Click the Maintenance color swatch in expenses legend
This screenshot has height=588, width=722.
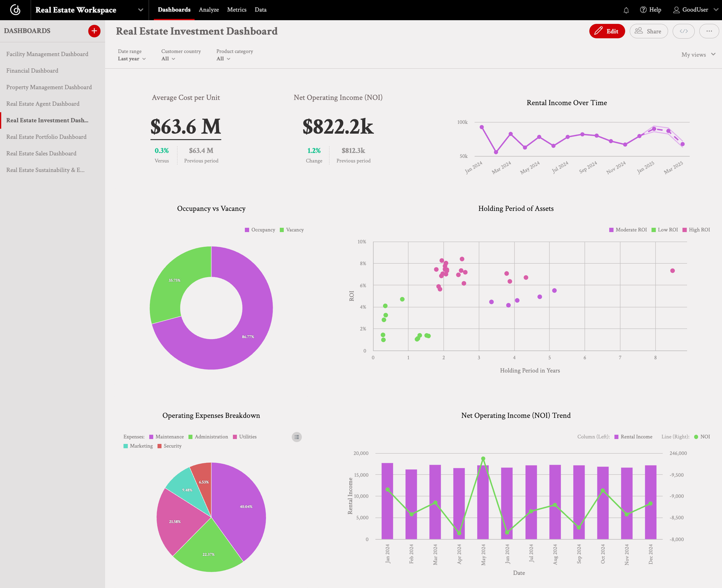pos(151,437)
